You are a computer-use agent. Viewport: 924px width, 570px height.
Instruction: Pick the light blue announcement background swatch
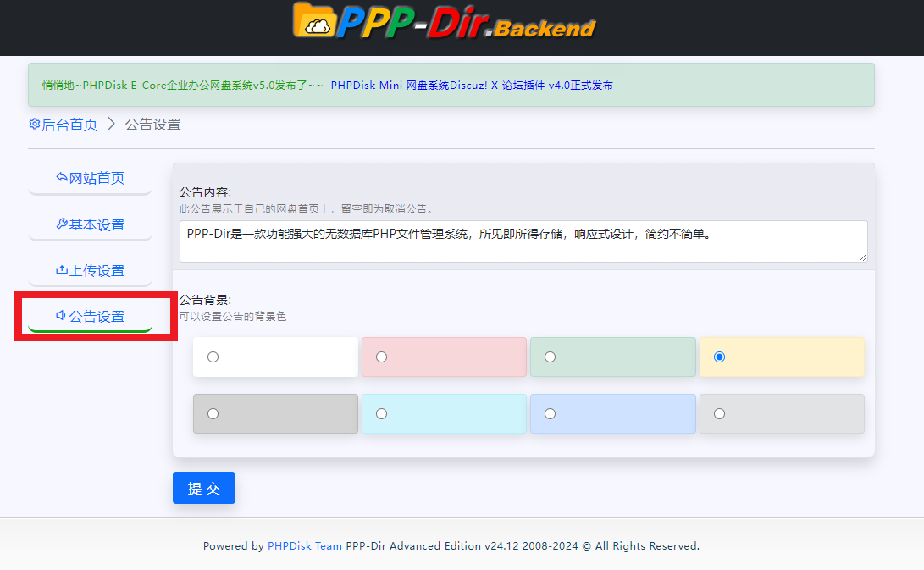(x=551, y=414)
